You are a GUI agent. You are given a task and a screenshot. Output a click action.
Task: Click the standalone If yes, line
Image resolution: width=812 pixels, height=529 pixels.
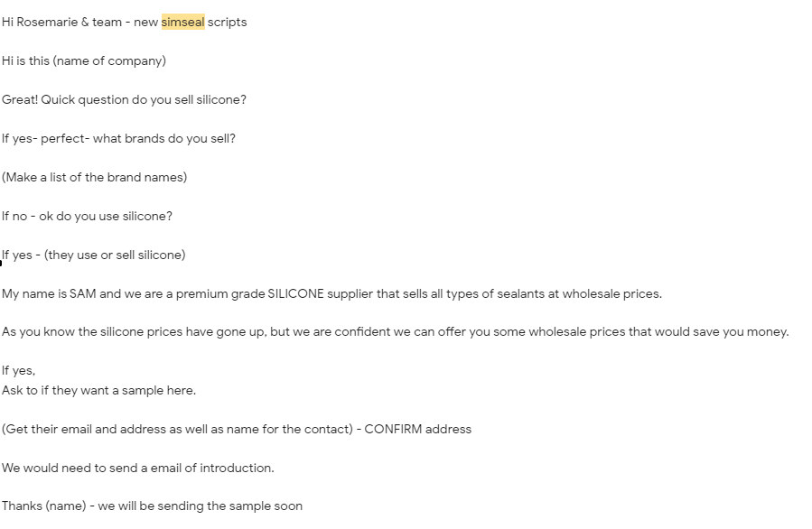(19, 371)
